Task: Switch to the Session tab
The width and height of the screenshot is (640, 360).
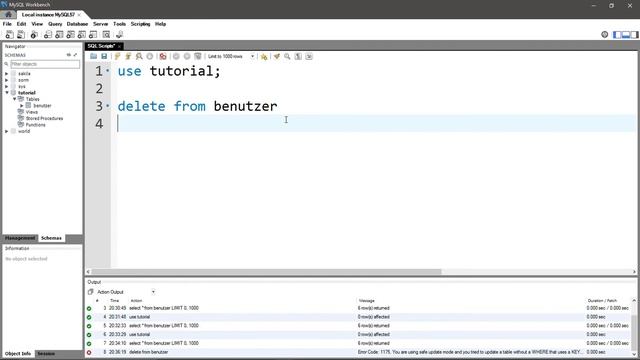Action: (x=46, y=353)
